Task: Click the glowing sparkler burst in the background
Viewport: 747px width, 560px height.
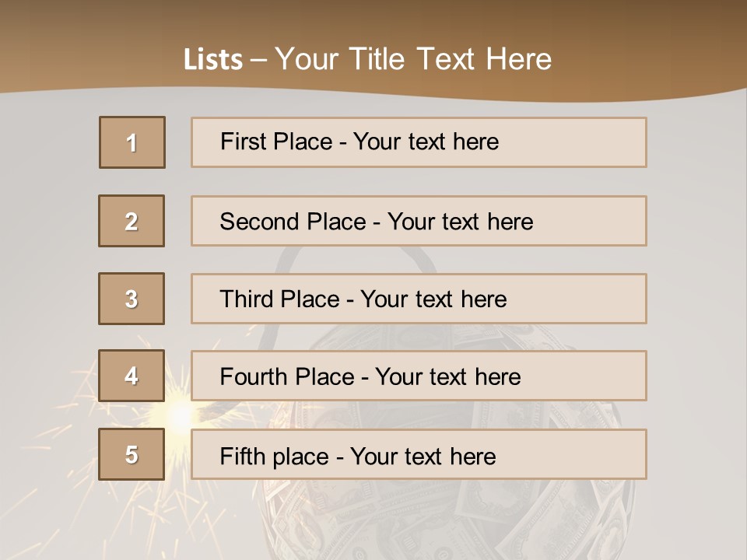Action: pyautogui.click(x=178, y=413)
